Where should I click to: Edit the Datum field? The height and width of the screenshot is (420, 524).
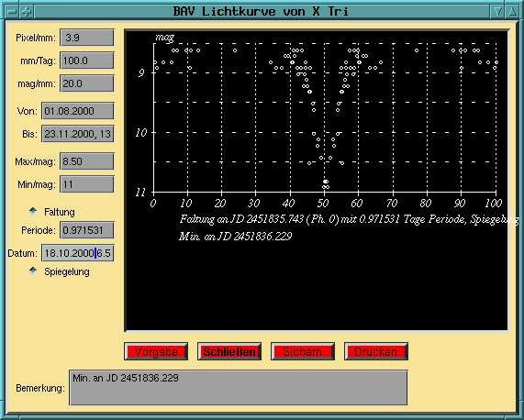pos(78,253)
